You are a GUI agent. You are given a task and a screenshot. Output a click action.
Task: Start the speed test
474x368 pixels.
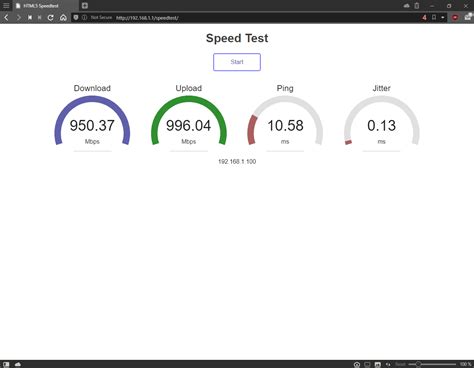click(x=237, y=62)
